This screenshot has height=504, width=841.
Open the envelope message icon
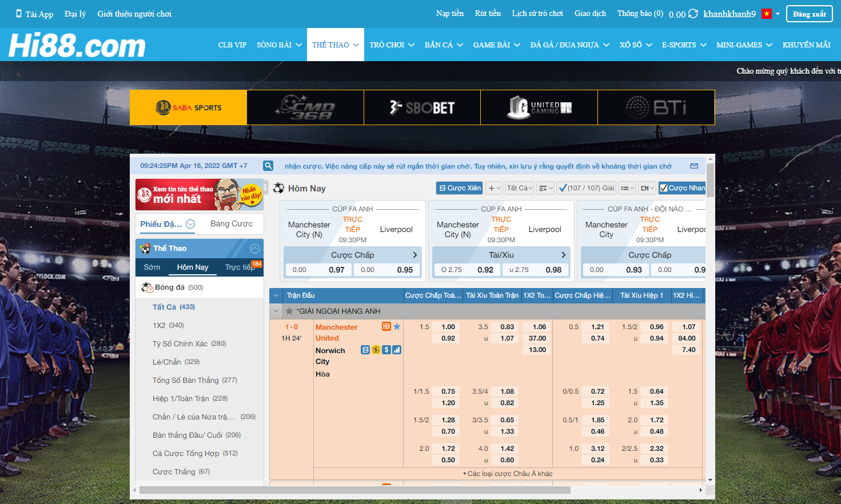694,166
